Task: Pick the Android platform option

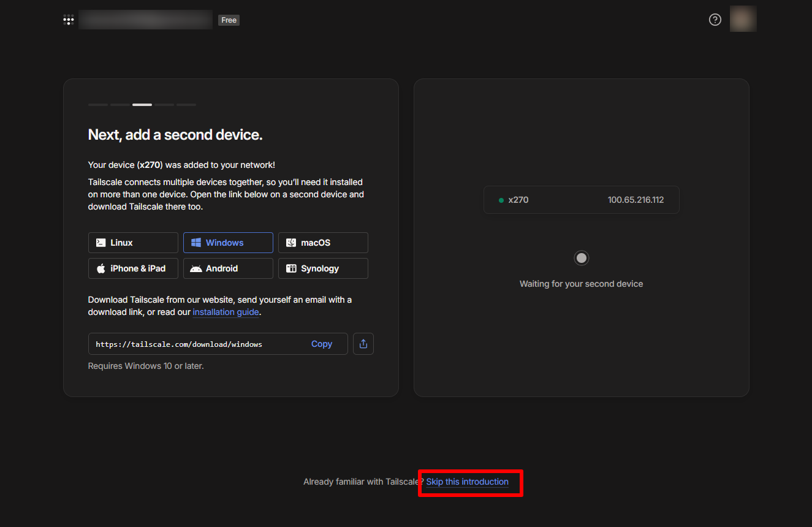Action: [228, 268]
